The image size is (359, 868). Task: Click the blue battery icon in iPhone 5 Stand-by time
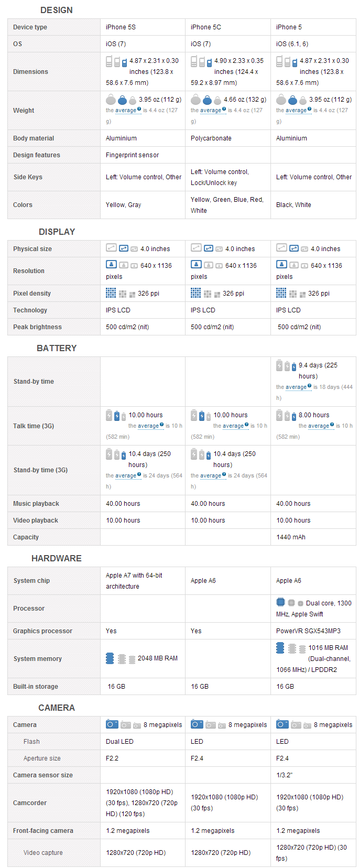294,367
